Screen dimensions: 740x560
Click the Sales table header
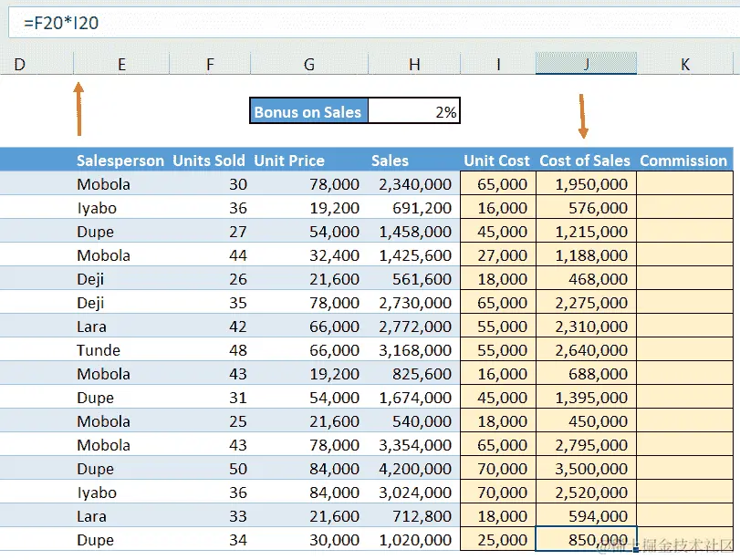tap(414, 160)
